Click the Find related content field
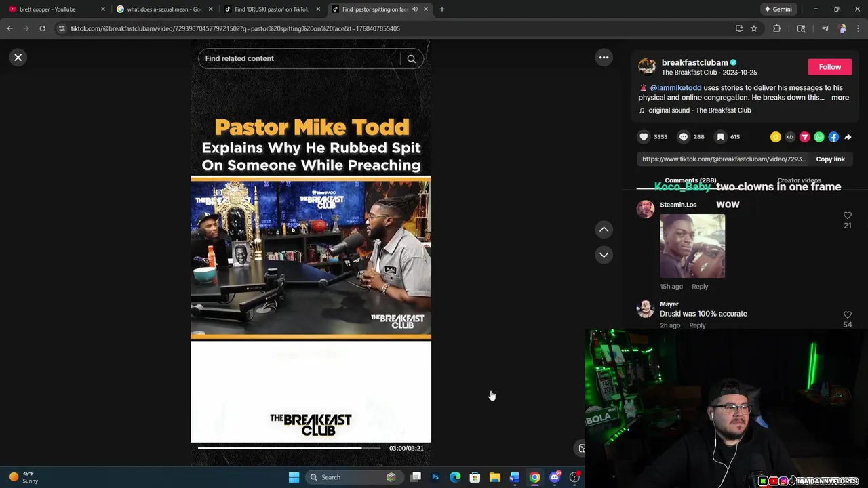 click(298, 59)
